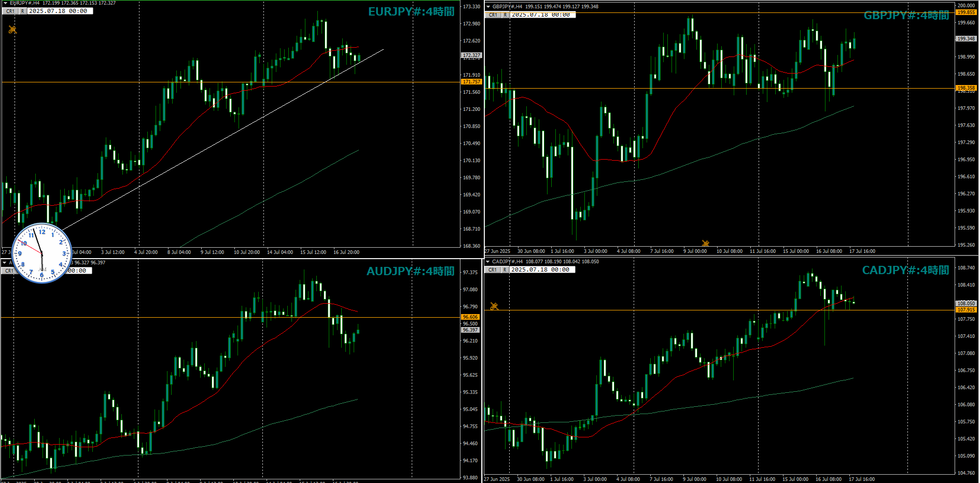Click the GBPJPY#,H4 symbol header text

point(507,7)
